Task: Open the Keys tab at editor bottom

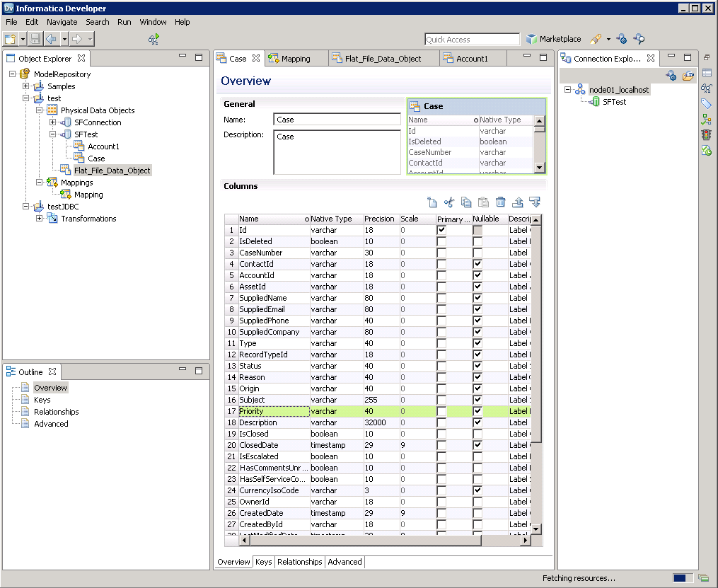Action: [x=263, y=561]
